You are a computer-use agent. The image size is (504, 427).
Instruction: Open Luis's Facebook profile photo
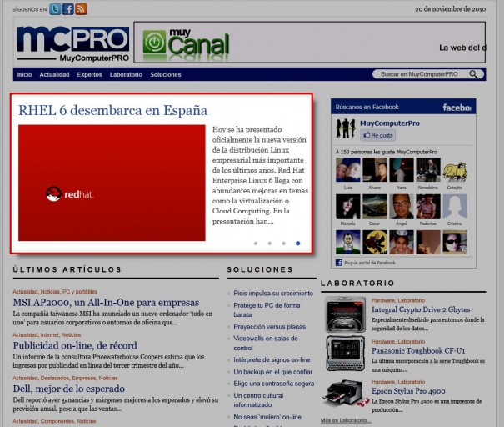347,170
